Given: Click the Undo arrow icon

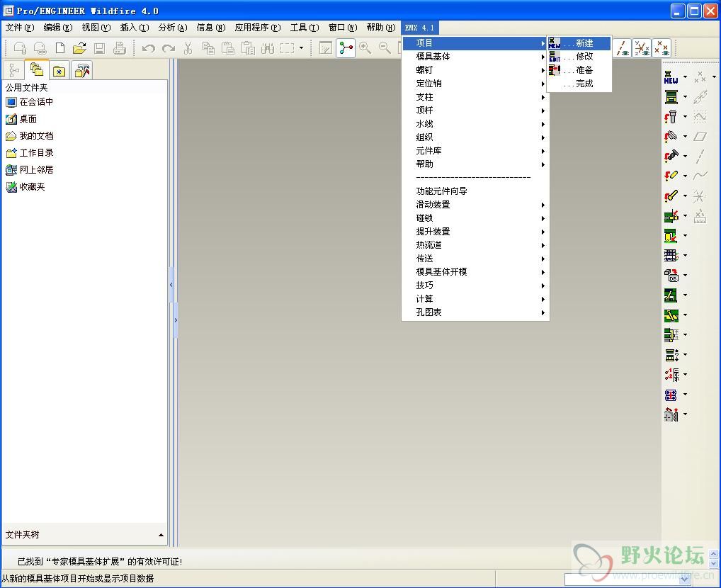Looking at the screenshot, I should click(x=148, y=48).
